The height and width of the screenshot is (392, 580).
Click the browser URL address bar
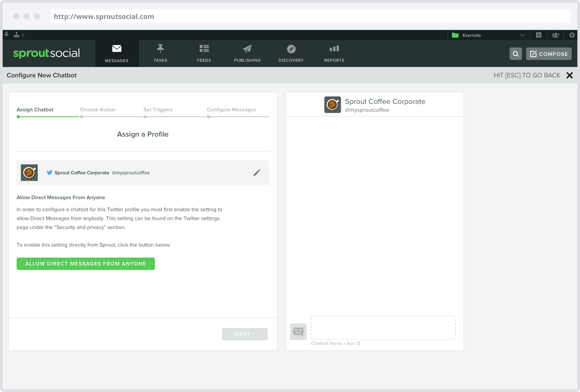click(310, 16)
